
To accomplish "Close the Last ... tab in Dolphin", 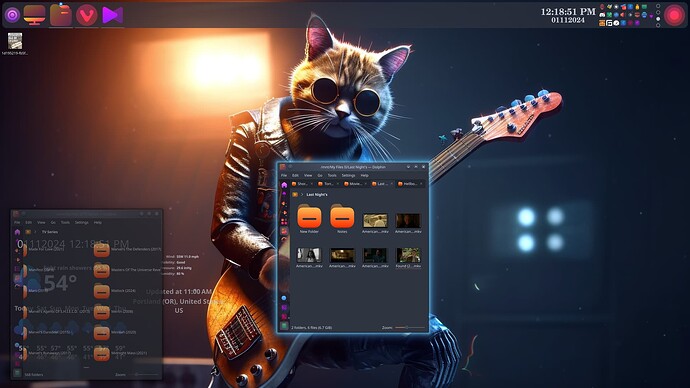I will point(392,184).
